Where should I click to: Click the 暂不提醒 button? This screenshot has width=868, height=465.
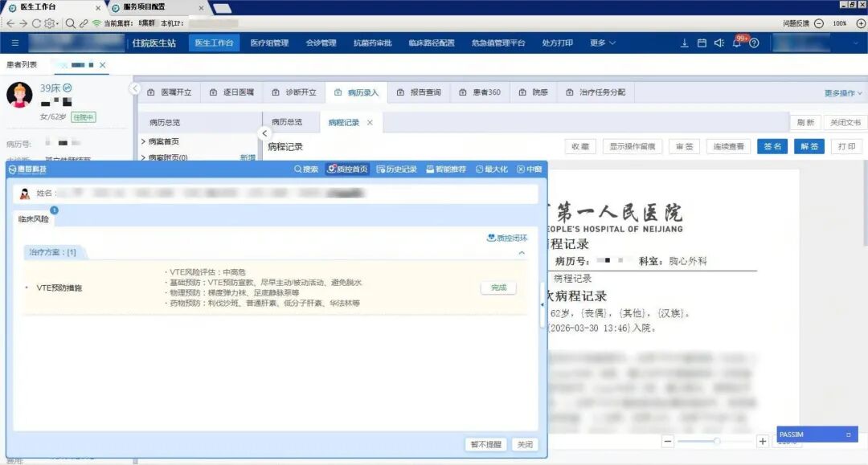[x=485, y=444]
